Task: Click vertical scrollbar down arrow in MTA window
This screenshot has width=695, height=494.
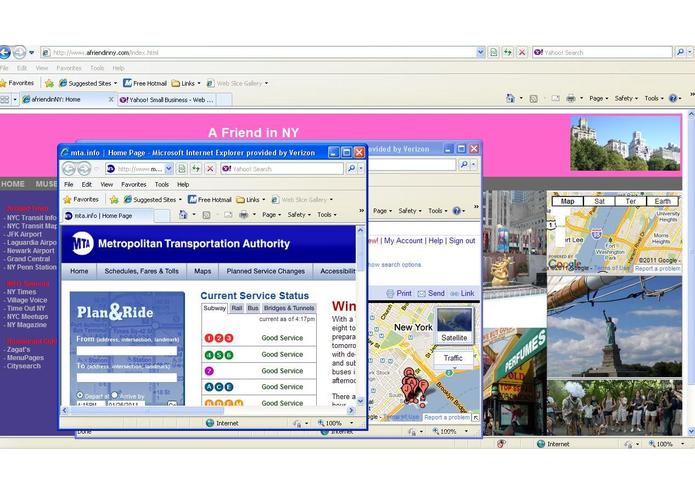Action: pos(360,401)
